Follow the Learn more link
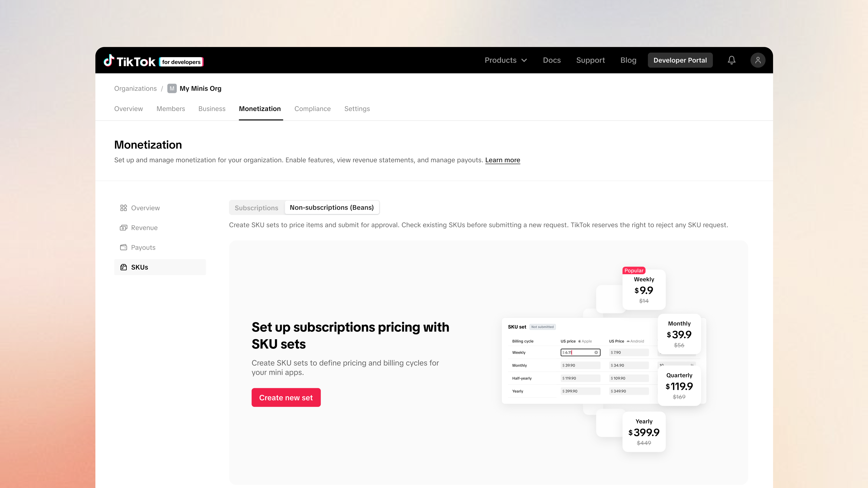The height and width of the screenshot is (488, 868). click(503, 160)
